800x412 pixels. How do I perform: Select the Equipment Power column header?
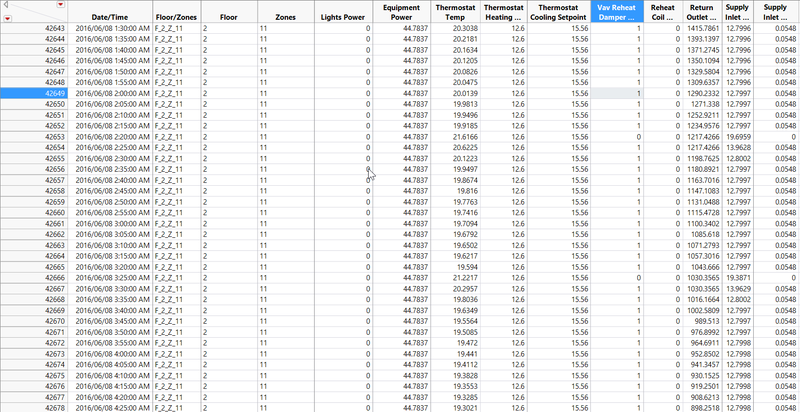pyautogui.click(x=402, y=12)
